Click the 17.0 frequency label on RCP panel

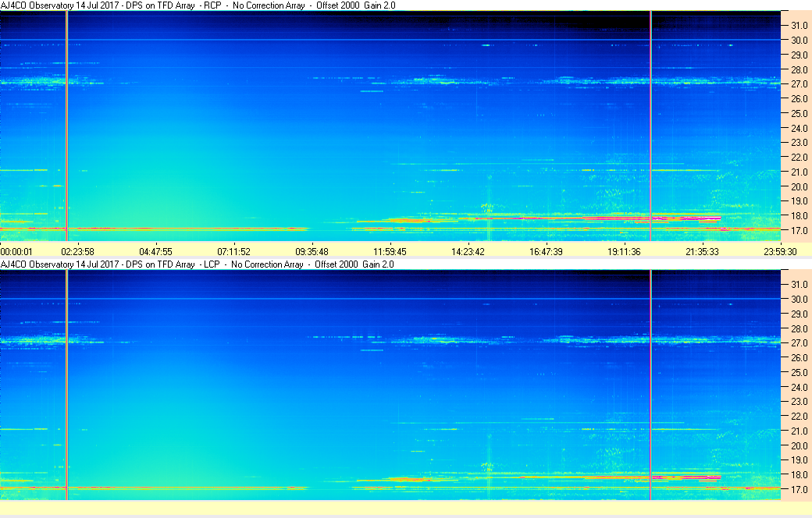799,231
